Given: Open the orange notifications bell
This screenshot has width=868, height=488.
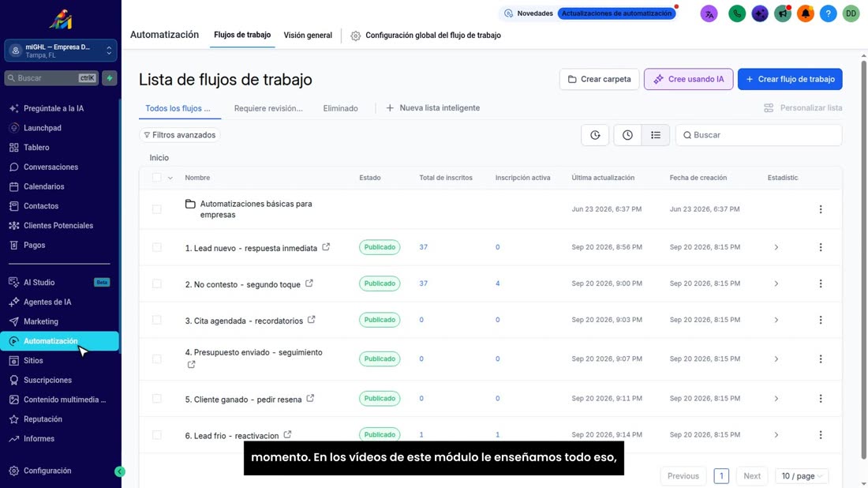Looking at the screenshot, I should tap(805, 13).
